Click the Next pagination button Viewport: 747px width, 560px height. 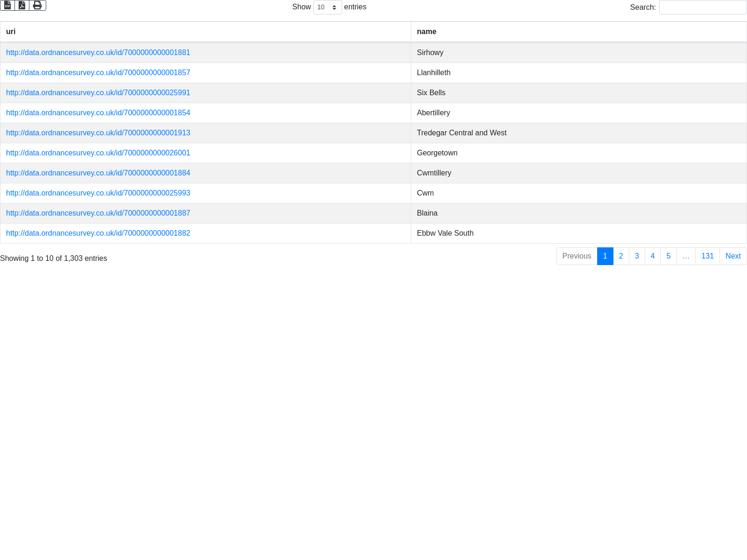(x=733, y=256)
